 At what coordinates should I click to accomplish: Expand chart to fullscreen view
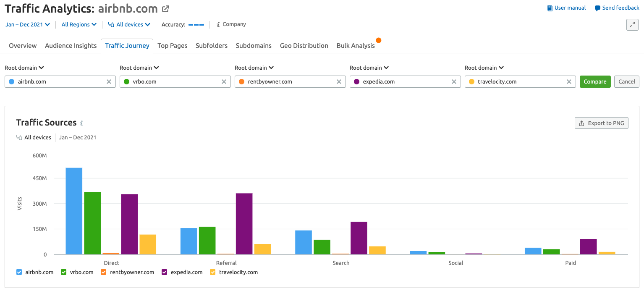632,25
